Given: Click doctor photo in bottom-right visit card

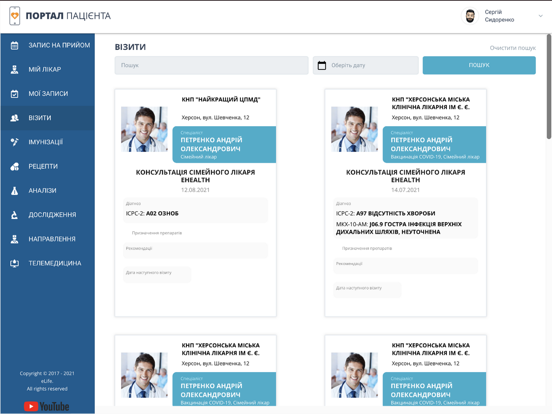Looking at the screenshot, I should pos(355,375).
